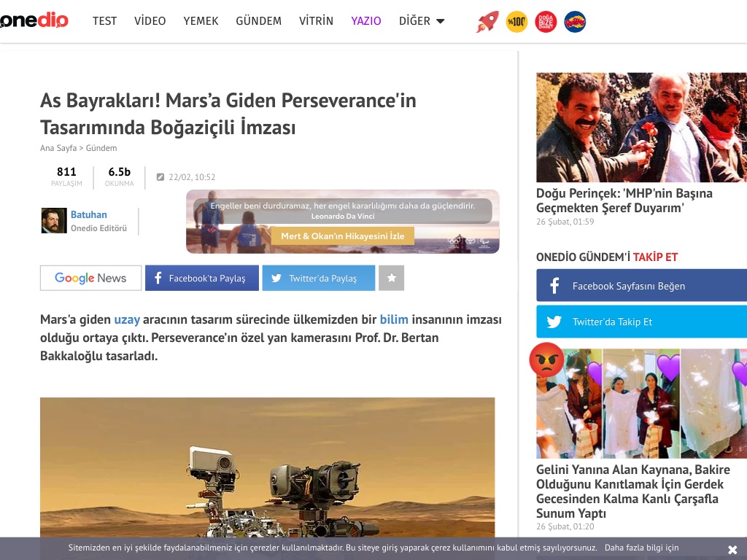This screenshot has height=560, width=747.
Task: Like the Facebook page in sidebar
Action: pyautogui.click(x=642, y=286)
